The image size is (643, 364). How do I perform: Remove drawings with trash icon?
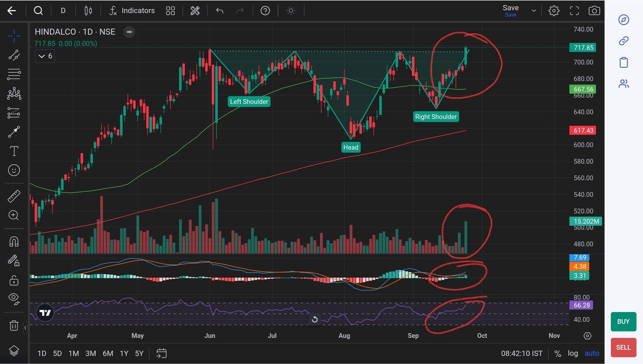(14, 325)
